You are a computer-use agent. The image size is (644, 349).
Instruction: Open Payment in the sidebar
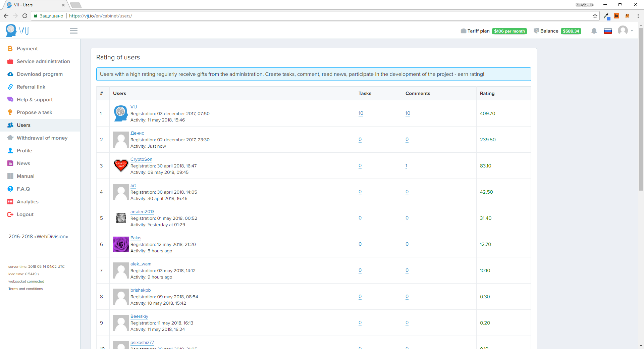coord(27,49)
